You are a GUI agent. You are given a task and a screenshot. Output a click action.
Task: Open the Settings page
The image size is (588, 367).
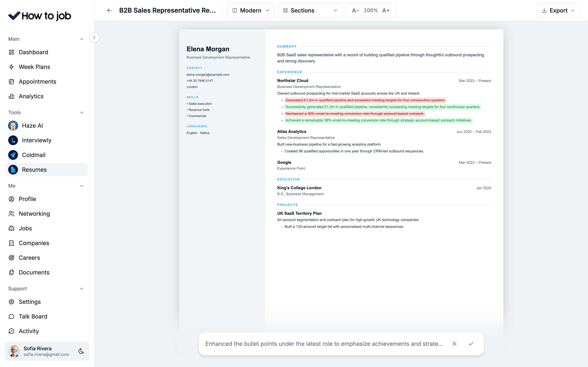[46, 302]
